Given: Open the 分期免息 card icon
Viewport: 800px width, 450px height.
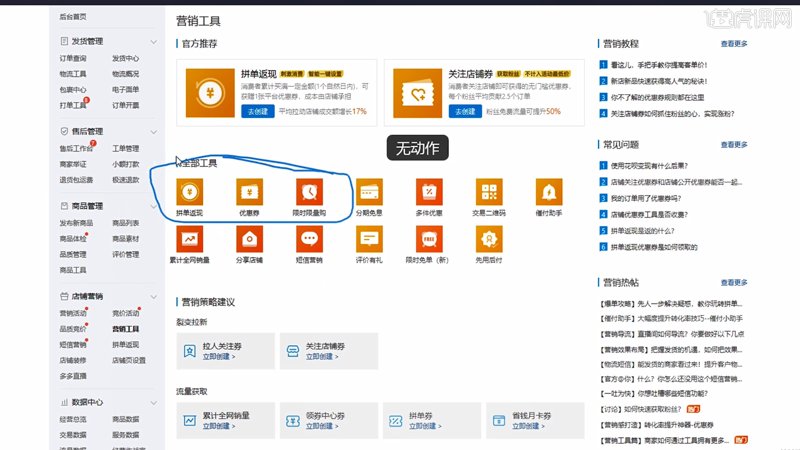Looking at the screenshot, I should click(369, 192).
